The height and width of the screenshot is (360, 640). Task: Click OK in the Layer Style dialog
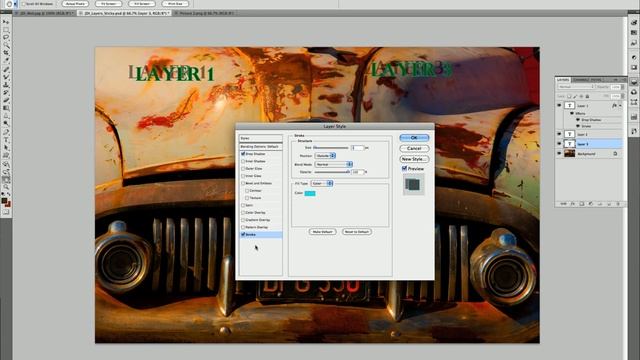click(x=414, y=138)
